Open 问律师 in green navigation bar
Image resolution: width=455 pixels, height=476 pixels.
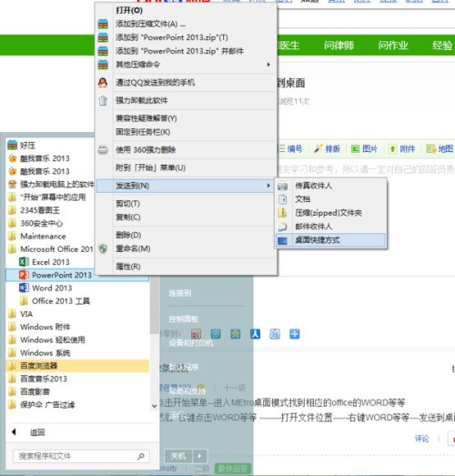click(x=339, y=46)
